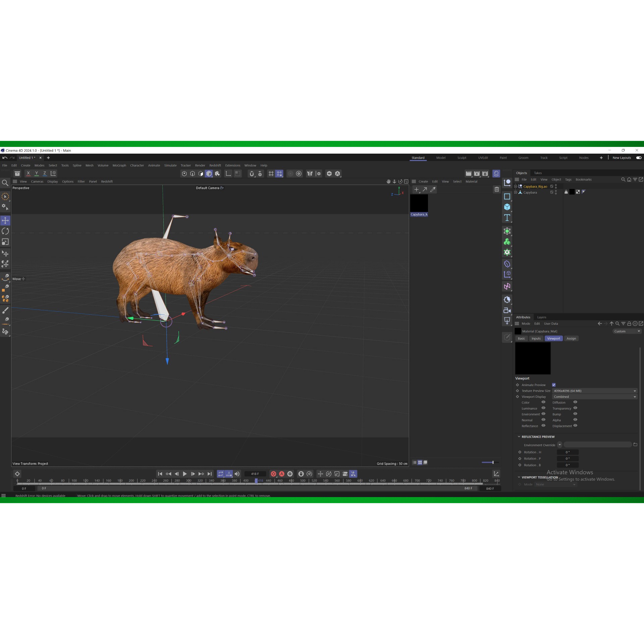Click the magnifier search tool at top left
The image size is (644, 644).
click(x=5, y=183)
